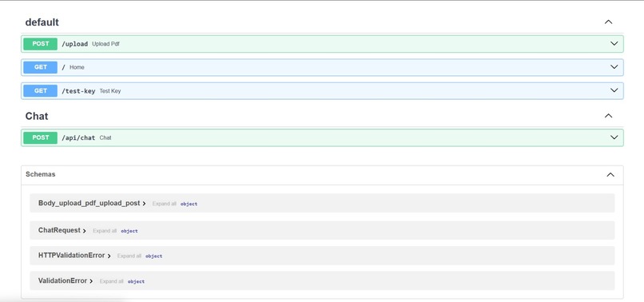Click the POST badge for /upload
Screen dimensions: 644x302
click(x=40, y=44)
